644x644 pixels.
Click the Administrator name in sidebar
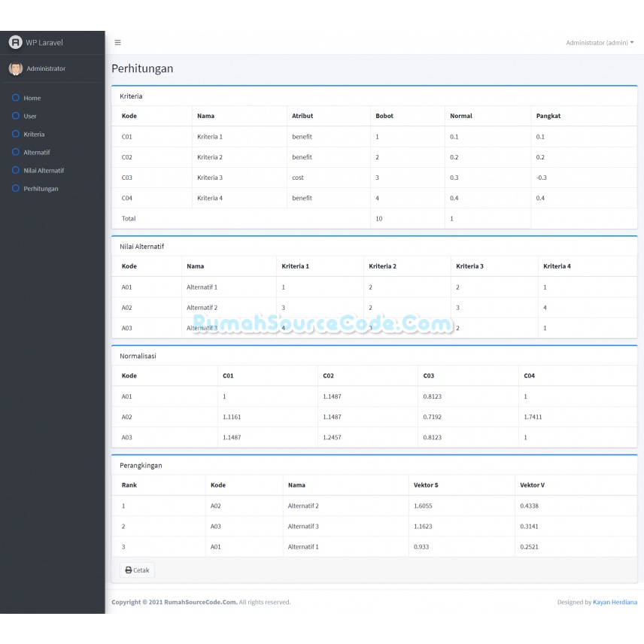coord(46,68)
